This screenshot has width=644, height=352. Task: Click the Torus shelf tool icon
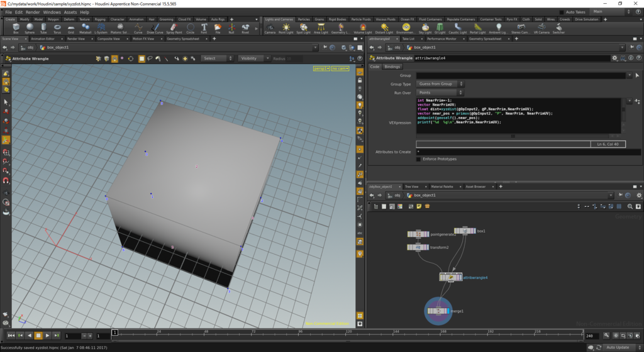57,28
